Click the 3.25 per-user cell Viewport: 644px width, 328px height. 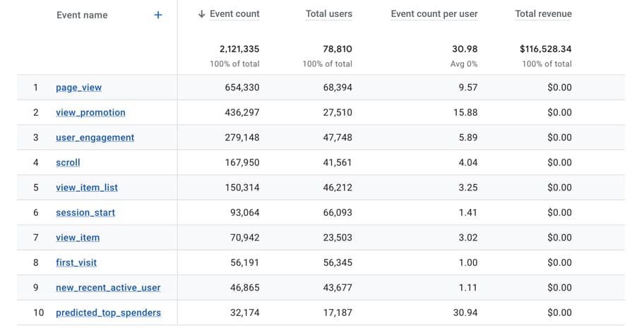click(x=468, y=188)
